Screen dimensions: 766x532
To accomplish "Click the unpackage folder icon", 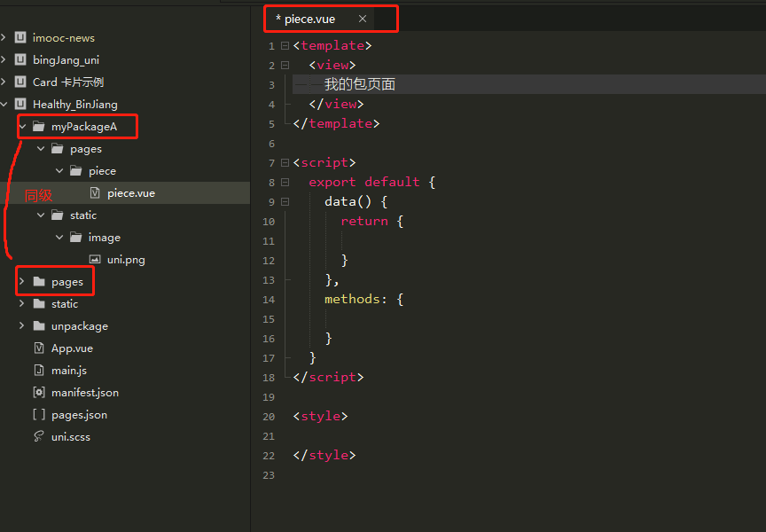I will click(x=39, y=325).
